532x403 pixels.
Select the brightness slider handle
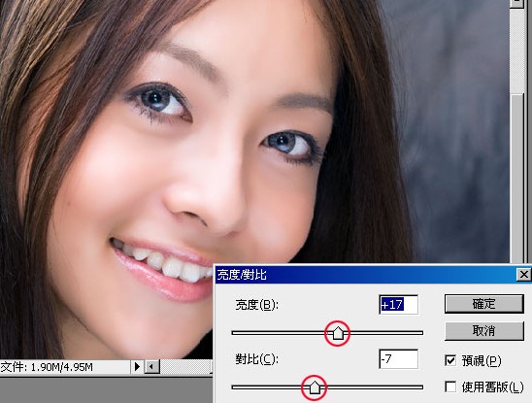[x=338, y=333]
